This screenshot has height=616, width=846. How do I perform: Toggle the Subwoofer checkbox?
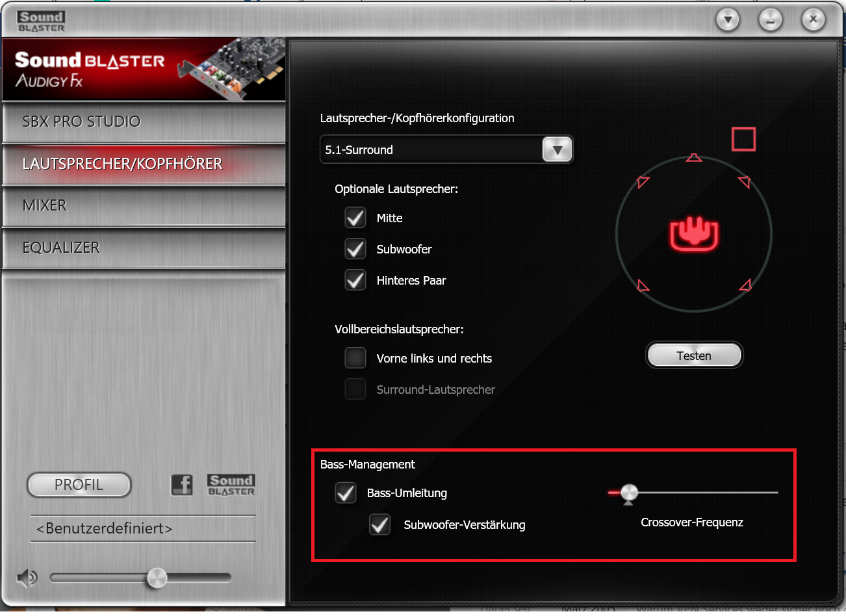pyautogui.click(x=355, y=249)
